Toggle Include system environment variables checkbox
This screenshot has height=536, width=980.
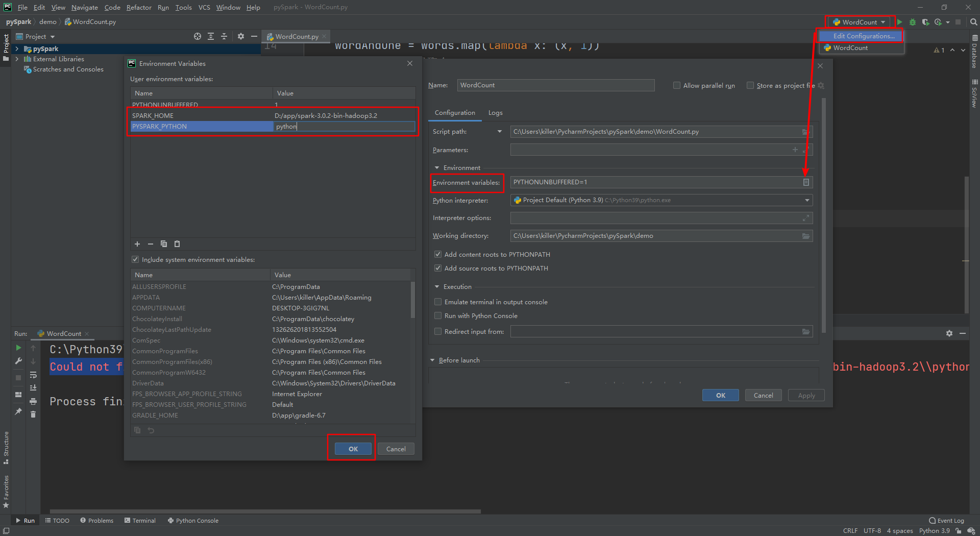(135, 259)
